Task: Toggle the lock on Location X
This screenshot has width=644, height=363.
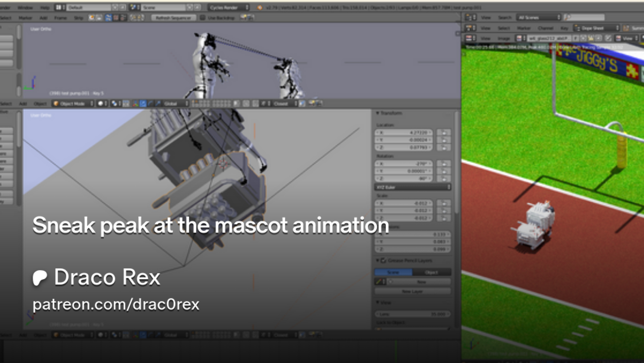Action: 444,132
